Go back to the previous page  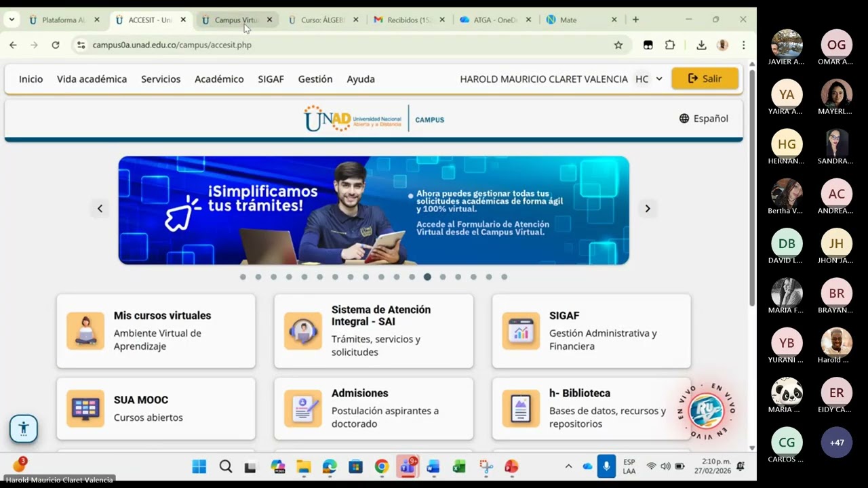[13, 45]
